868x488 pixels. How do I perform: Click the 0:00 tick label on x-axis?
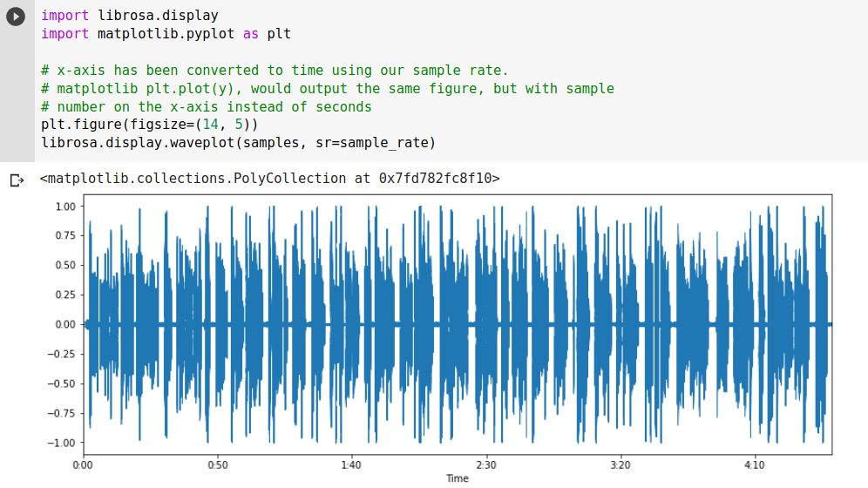pos(84,465)
